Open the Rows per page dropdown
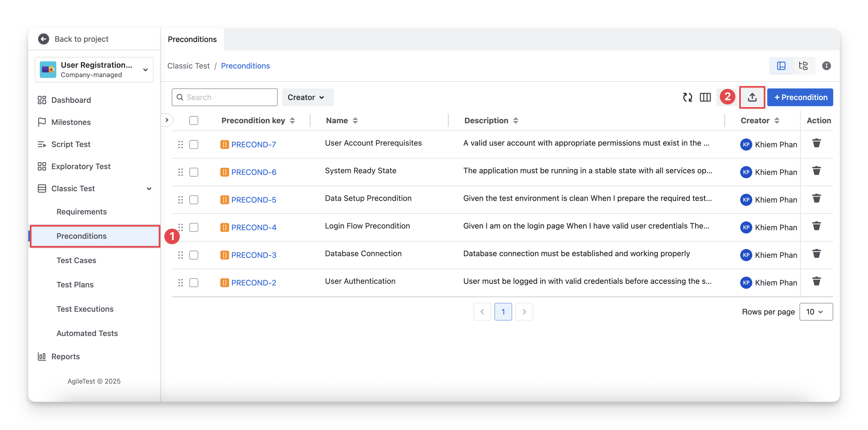868x430 pixels. point(816,312)
